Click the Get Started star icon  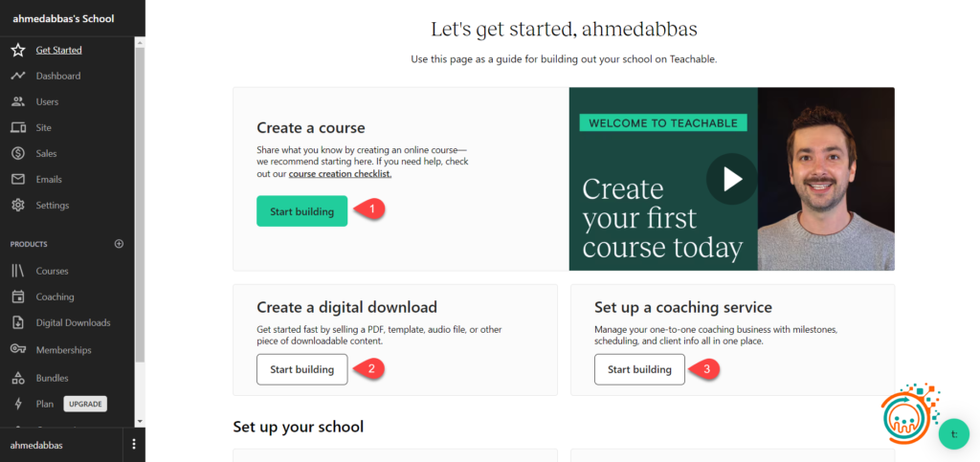pyautogui.click(x=17, y=50)
